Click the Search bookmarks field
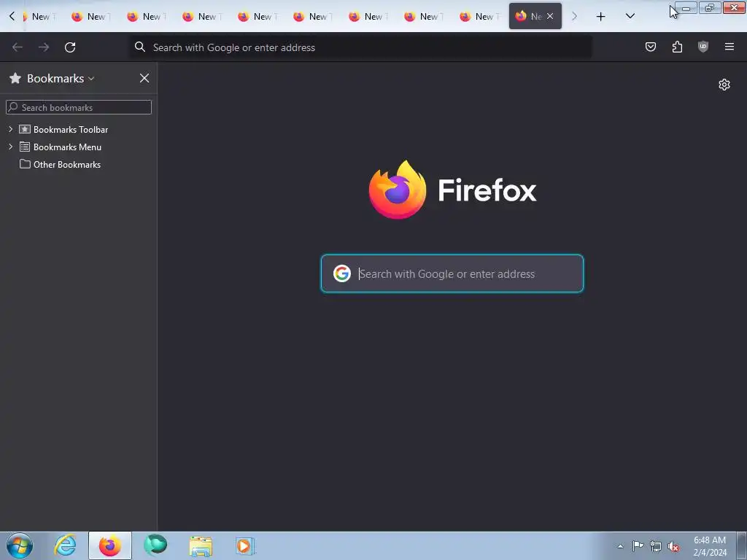 79,107
